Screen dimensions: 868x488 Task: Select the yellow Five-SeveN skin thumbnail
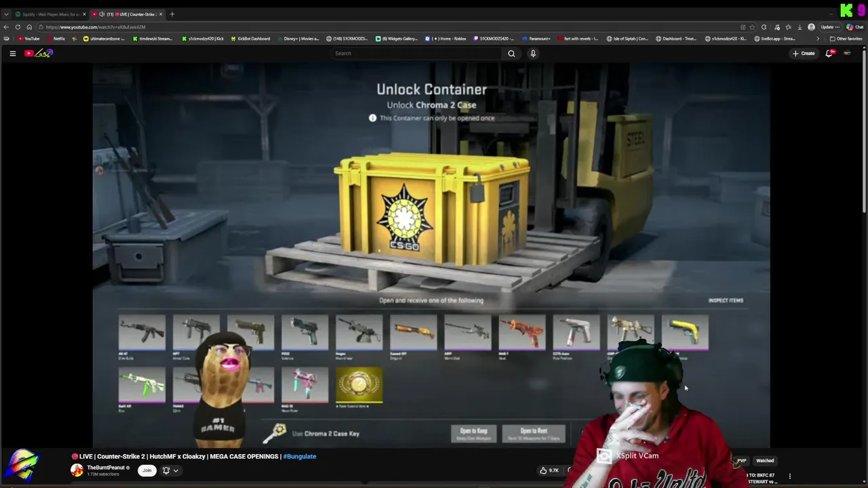(x=685, y=333)
